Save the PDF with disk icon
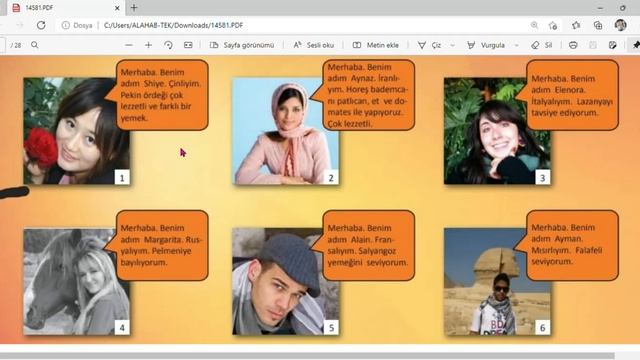Screen dimensions: 640x360 tap(593, 45)
